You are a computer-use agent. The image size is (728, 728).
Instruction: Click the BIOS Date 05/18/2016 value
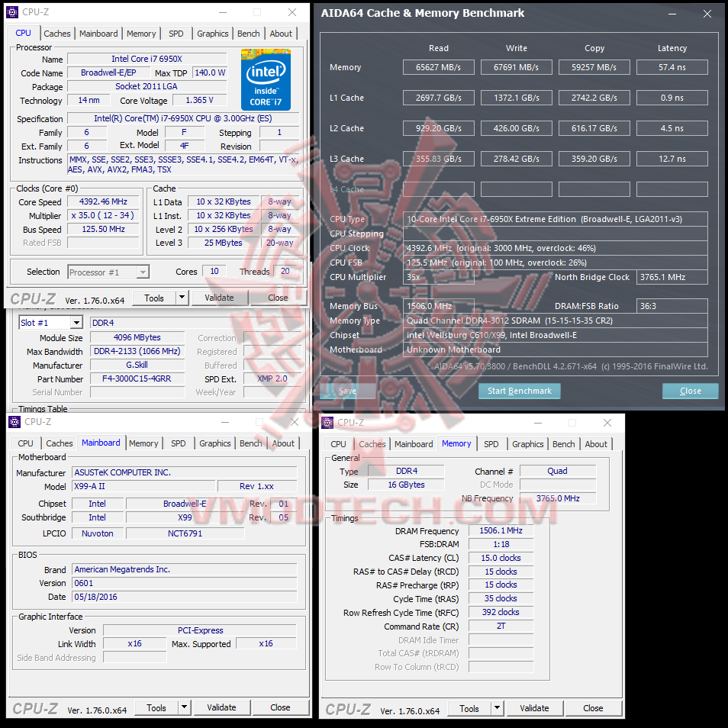(185, 597)
